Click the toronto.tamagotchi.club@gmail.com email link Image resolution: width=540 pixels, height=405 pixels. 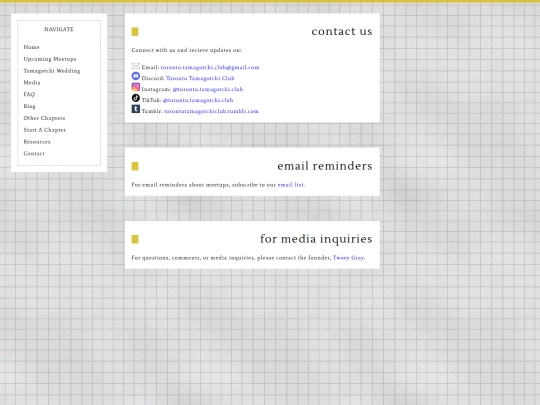point(210,68)
